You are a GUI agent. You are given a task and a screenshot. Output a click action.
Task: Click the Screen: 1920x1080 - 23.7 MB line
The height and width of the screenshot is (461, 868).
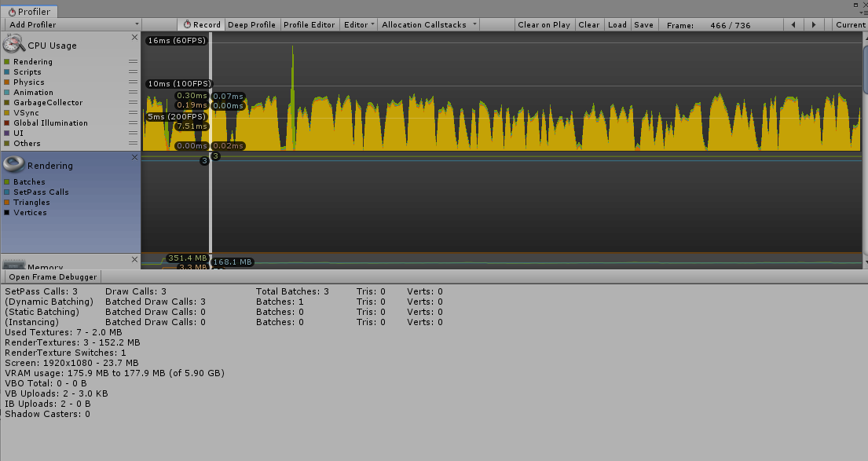tap(71, 363)
